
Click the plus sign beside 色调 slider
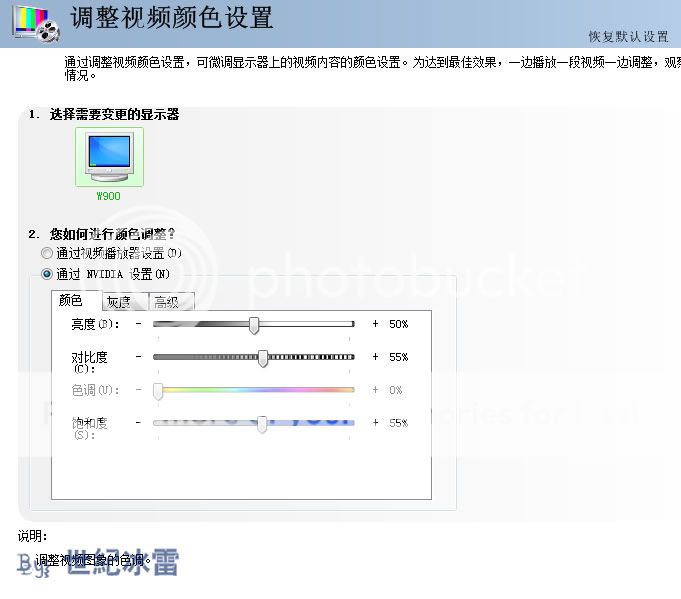[375, 390]
